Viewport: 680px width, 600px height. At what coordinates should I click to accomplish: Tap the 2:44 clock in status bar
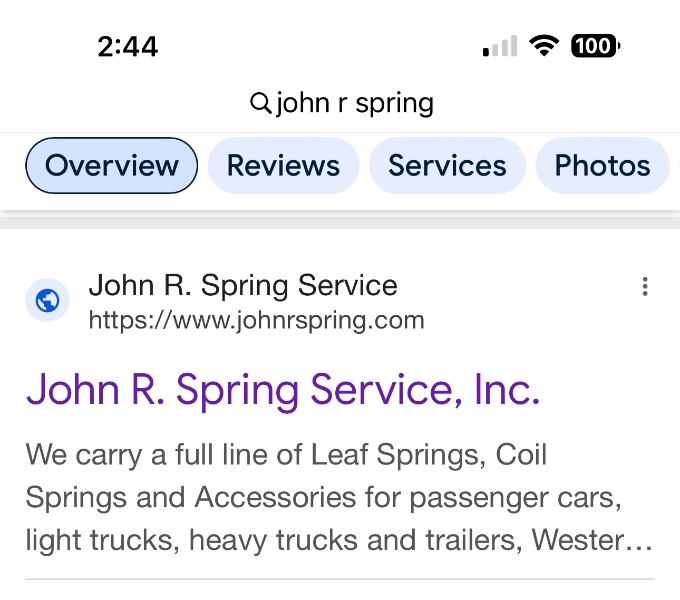(x=128, y=47)
